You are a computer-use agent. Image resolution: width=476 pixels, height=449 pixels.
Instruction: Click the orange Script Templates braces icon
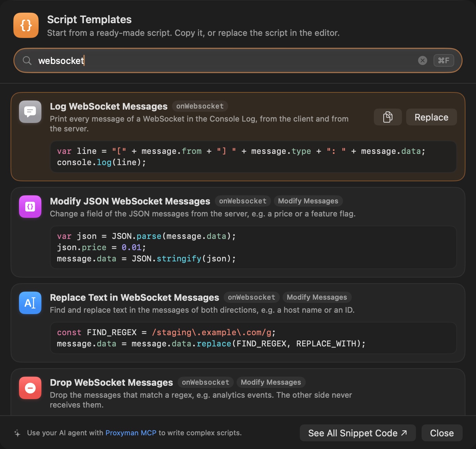(x=26, y=25)
